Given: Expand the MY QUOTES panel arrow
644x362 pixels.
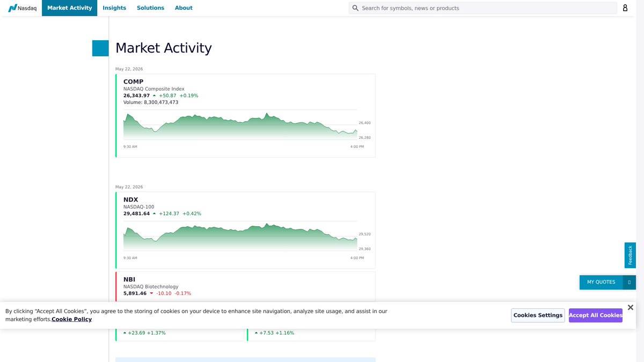Looking at the screenshot, I should tap(630, 282).
